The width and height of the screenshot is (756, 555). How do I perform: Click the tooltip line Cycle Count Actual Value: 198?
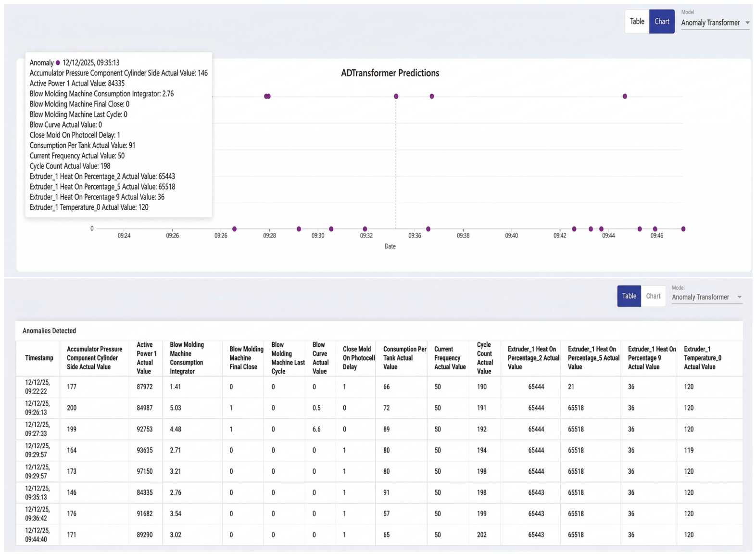coord(70,166)
